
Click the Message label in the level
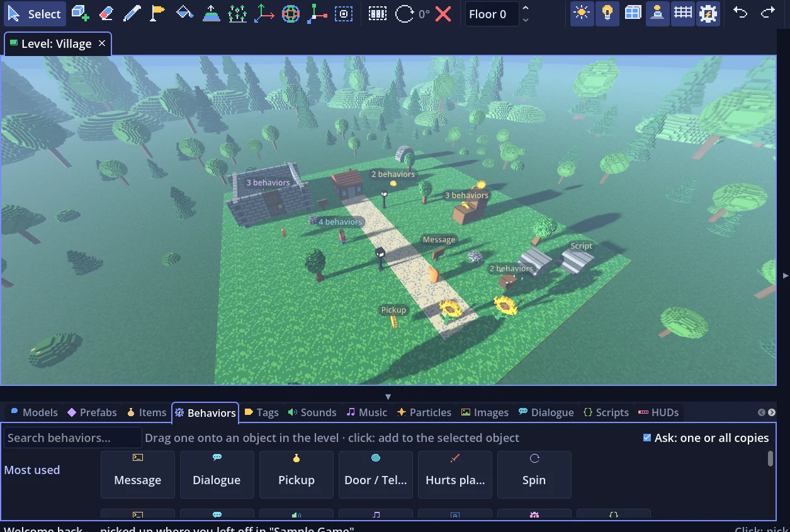click(439, 240)
